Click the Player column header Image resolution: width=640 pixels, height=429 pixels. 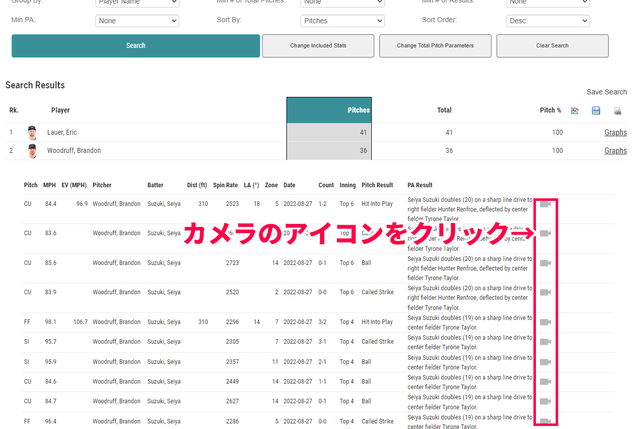click(60, 110)
